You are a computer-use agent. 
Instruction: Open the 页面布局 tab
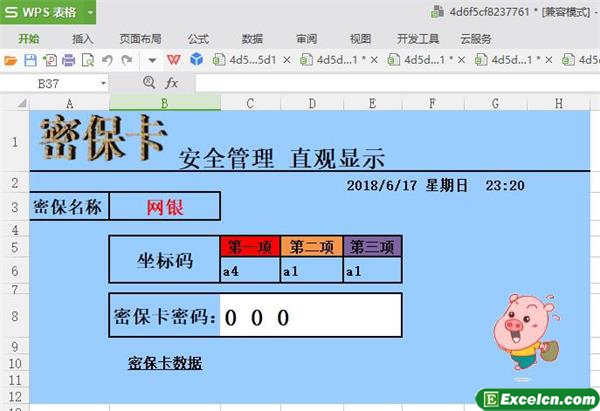click(x=140, y=39)
